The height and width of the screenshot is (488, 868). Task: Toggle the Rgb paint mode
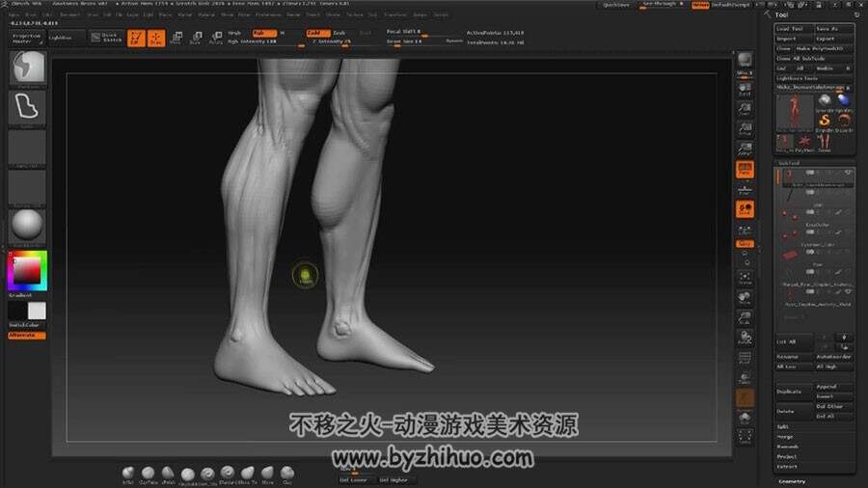pyautogui.click(x=264, y=33)
